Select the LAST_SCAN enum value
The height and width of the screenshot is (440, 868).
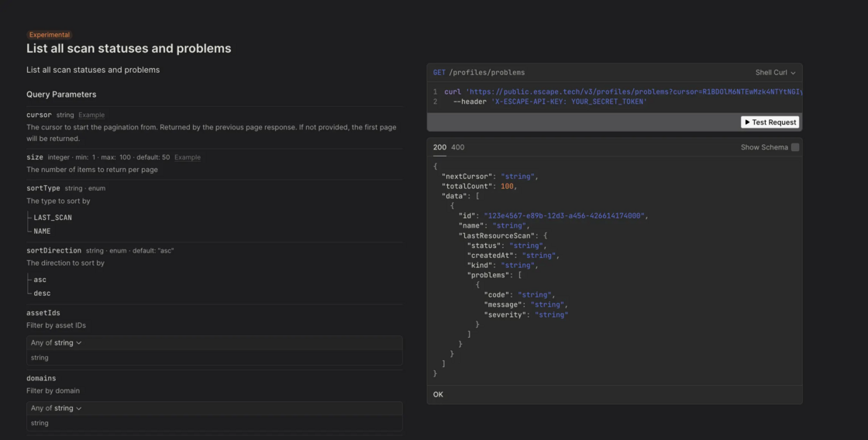click(x=53, y=218)
